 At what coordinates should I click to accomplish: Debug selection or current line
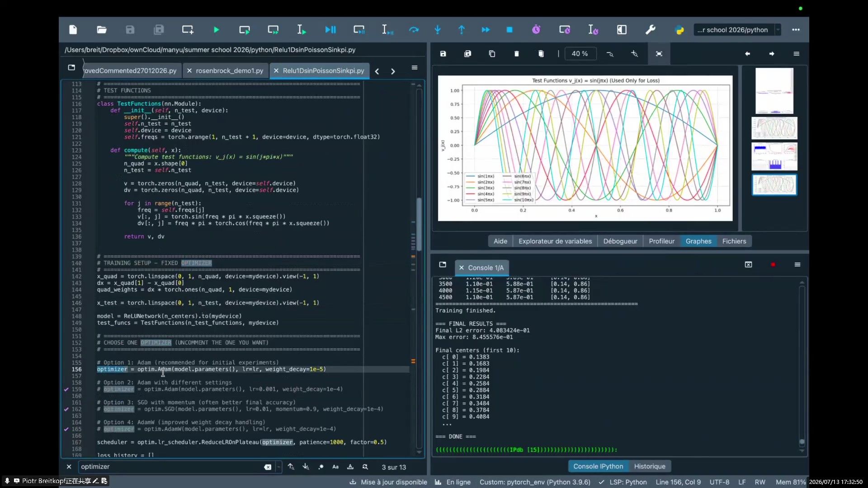pos(387,30)
